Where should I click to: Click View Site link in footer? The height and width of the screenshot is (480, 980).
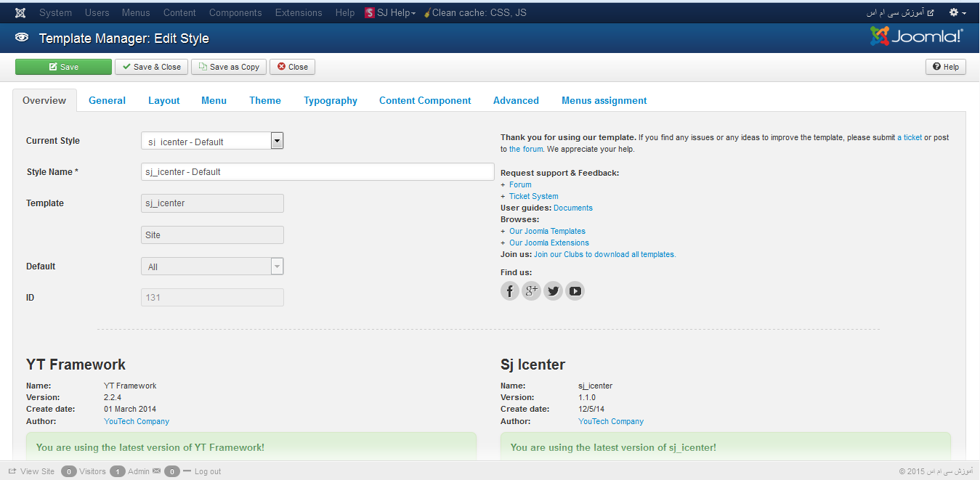[37, 471]
